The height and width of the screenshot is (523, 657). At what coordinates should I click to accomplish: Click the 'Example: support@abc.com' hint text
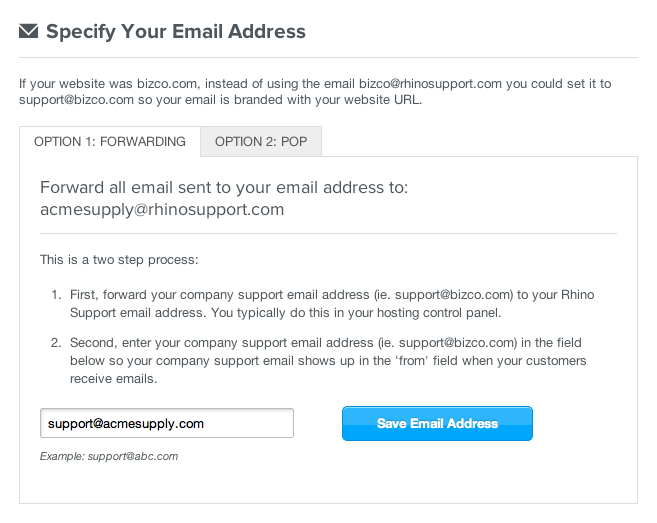(x=109, y=456)
